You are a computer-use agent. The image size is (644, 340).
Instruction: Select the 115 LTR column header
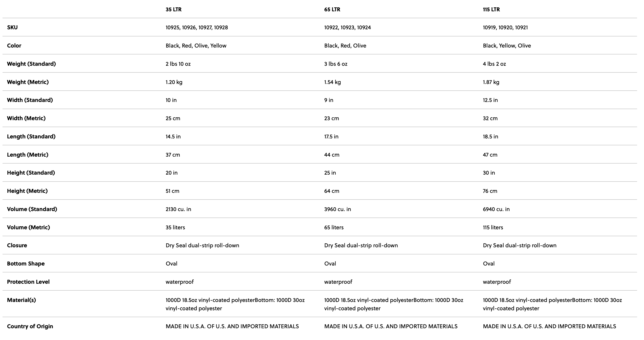pyautogui.click(x=491, y=9)
